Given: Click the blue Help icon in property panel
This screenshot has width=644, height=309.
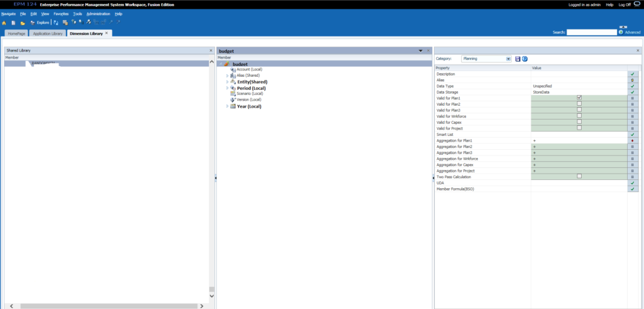Looking at the screenshot, I should tap(525, 59).
